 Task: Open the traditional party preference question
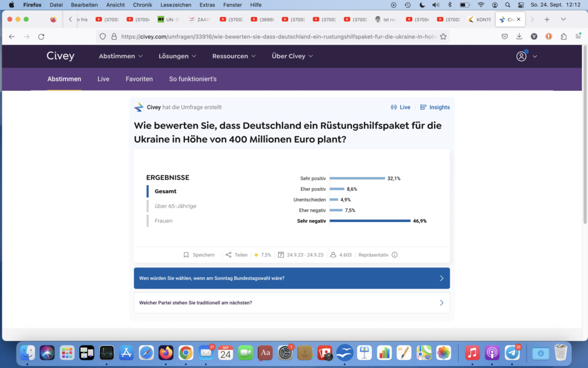click(x=292, y=302)
